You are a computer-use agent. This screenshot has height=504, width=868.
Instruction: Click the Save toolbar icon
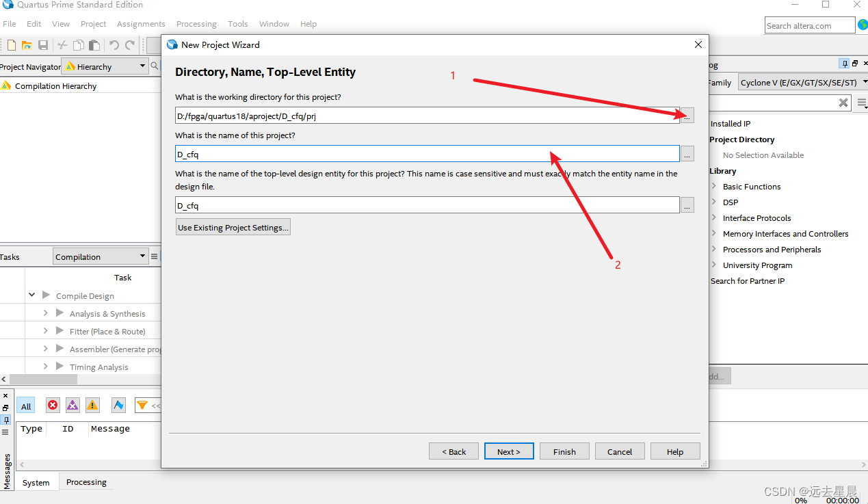point(43,45)
